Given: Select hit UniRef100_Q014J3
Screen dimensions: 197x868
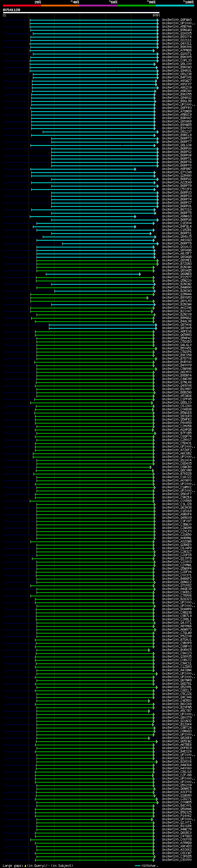Looking at the screenshot, I should coord(177,247).
